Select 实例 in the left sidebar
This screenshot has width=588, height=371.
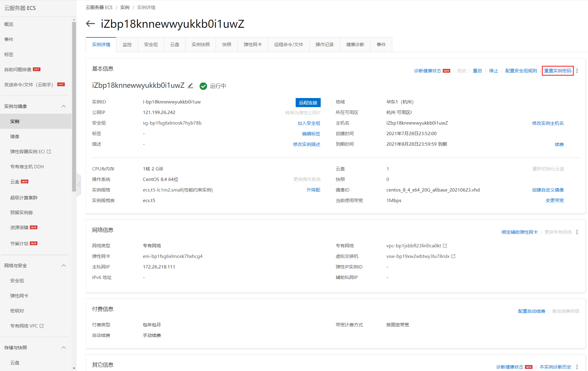(x=15, y=121)
